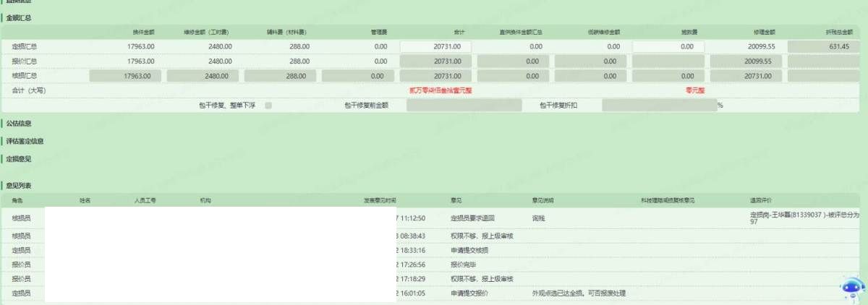
Task: Check the 包干修复、整单下浮 checkbox
Action: coord(268,106)
